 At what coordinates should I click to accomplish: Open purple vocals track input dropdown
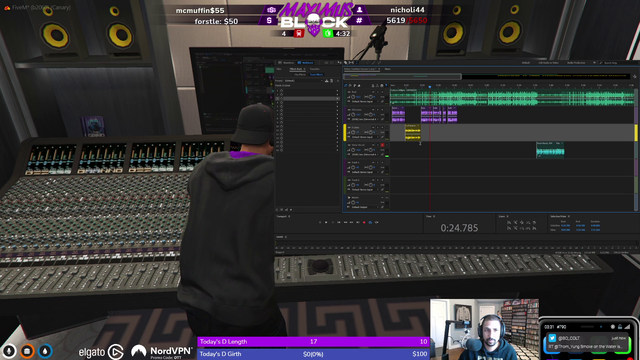pos(365,119)
